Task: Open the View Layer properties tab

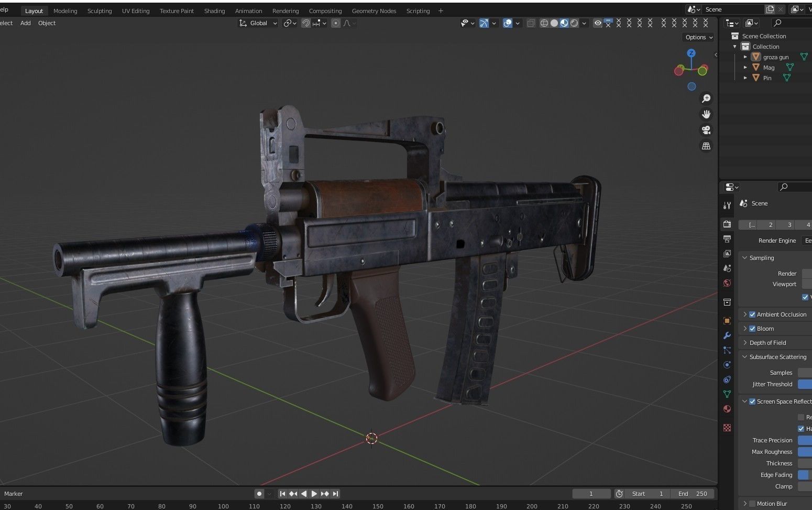Action: (727, 254)
